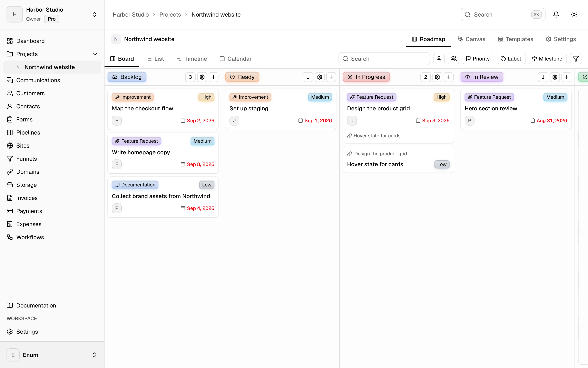Open the Templates tab
Viewport: 588px width, 368px height.
tap(515, 39)
